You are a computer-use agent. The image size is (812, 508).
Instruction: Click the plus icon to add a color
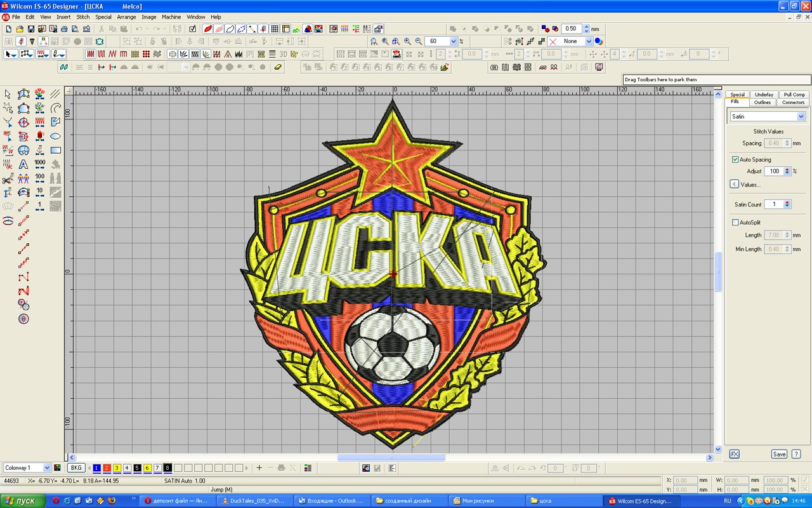click(259, 468)
